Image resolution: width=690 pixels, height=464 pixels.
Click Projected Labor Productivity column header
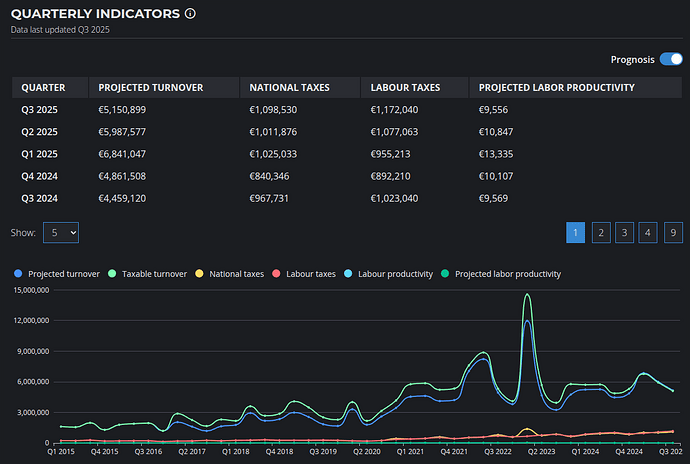point(556,88)
